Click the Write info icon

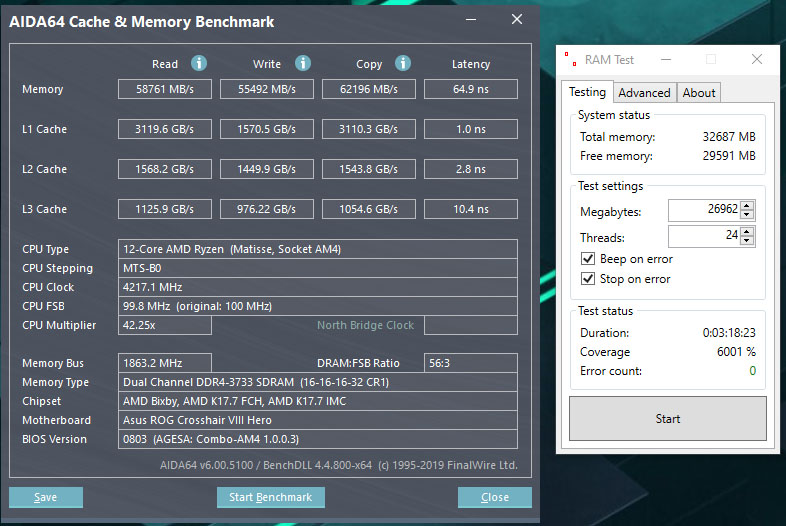click(303, 63)
